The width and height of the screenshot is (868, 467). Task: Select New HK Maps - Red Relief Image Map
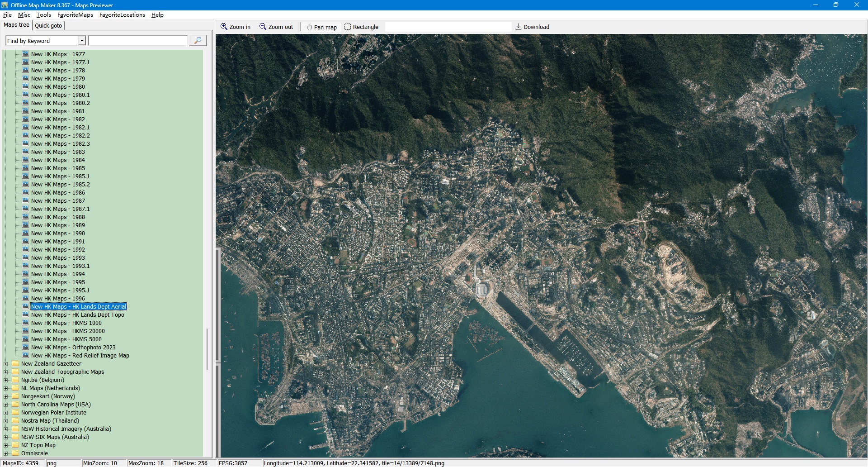pos(80,356)
